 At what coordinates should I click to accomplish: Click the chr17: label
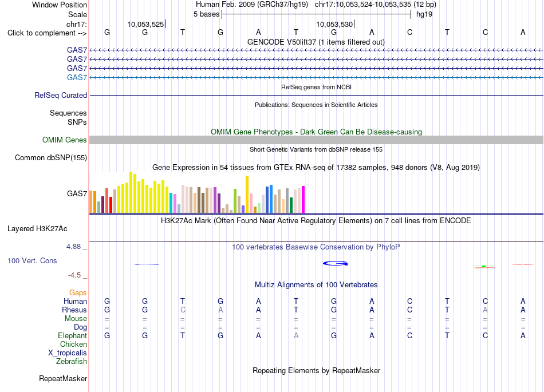pos(77,24)
